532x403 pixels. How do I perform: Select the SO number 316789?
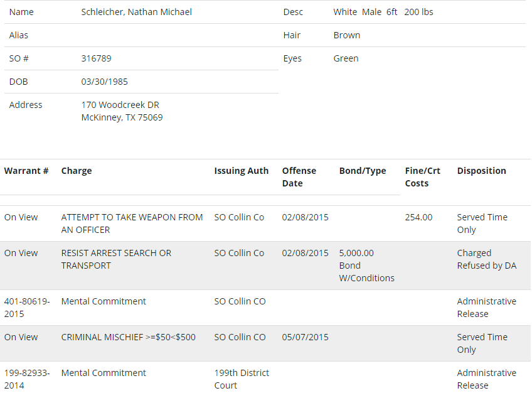pyautogui.click(x=96, y=58)
